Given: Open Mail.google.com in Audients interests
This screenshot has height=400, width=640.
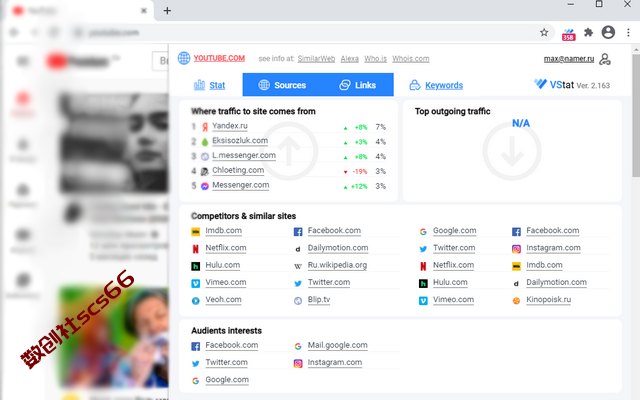Looking at the screenshot, I should point(337,345).
